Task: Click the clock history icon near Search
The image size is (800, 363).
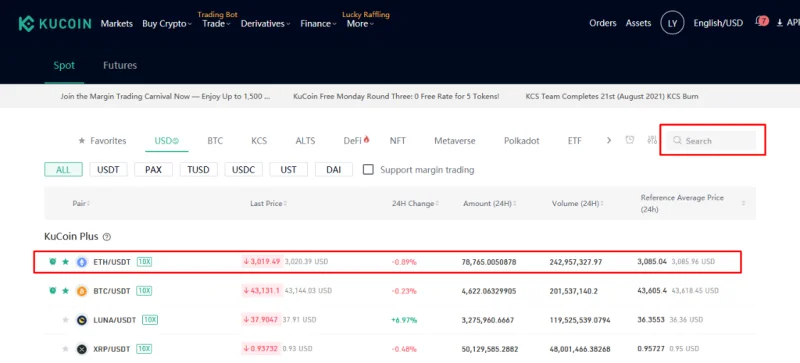Action: click(x=630, y=140)
